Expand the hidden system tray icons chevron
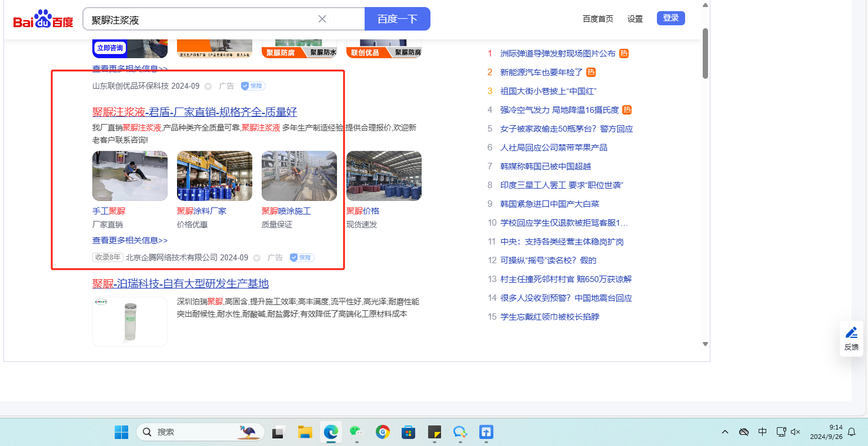The image size is (868, 446). click(725, 432)
